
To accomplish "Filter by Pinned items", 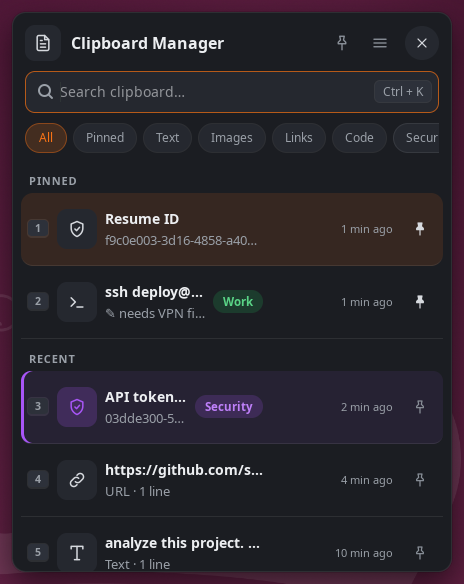I will [105, 138].
